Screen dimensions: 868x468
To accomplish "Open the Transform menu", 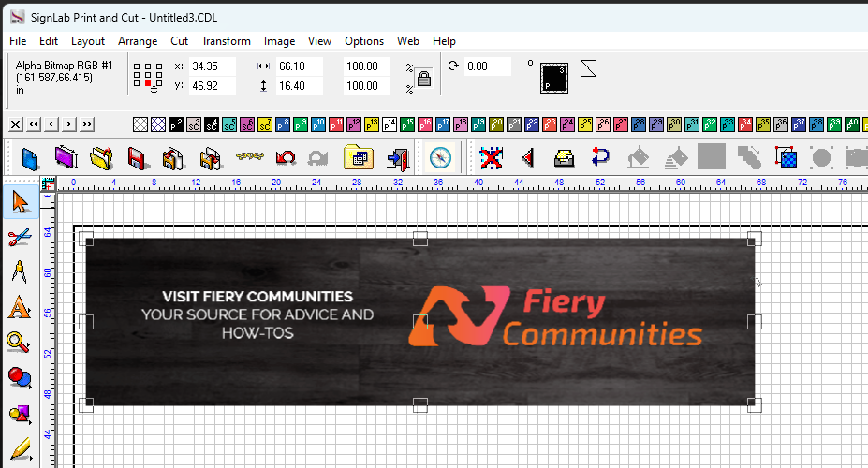I will pyautogui.click(x=226, y=41).
